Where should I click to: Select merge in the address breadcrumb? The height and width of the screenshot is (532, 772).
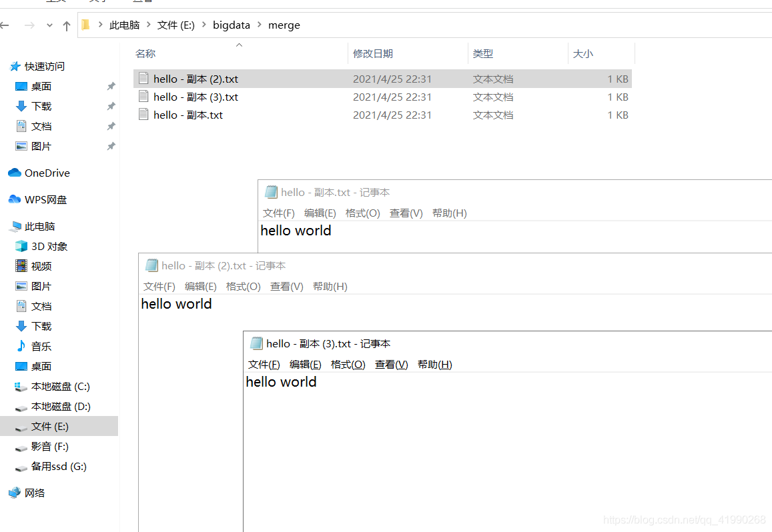[x=284, y=25]
